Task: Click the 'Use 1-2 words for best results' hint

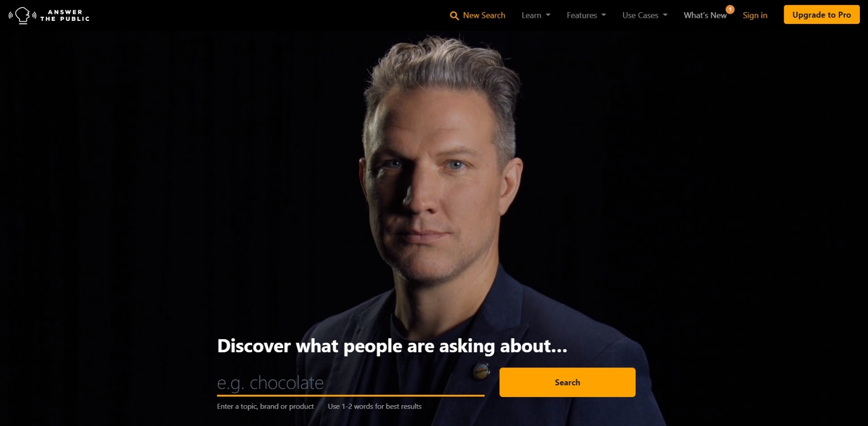Action: click(375, 406)
